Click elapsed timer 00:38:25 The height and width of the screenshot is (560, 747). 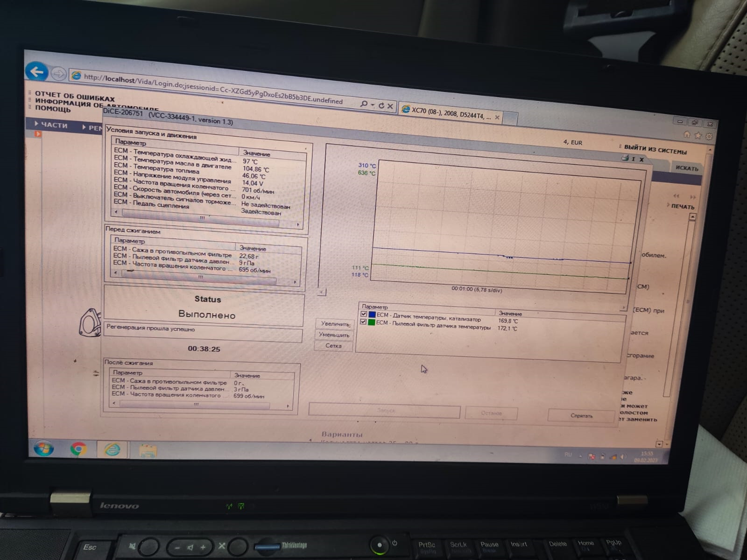tap(204, 349)
